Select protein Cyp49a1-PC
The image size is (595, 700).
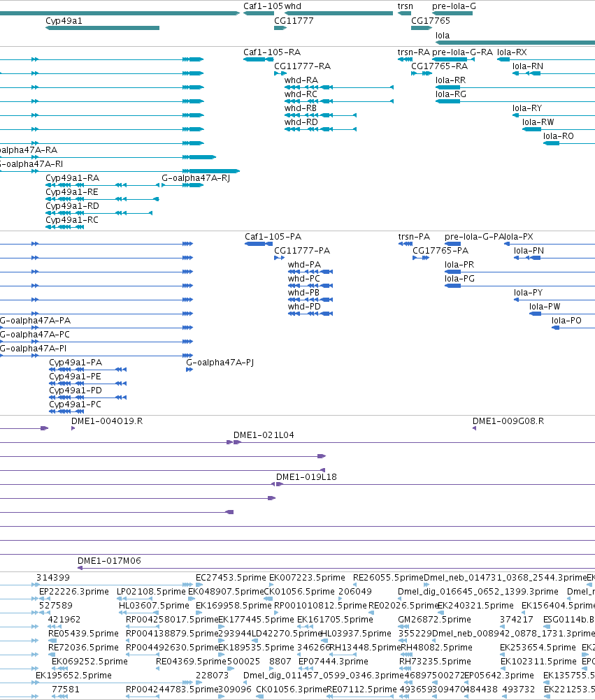click(66, 411)
